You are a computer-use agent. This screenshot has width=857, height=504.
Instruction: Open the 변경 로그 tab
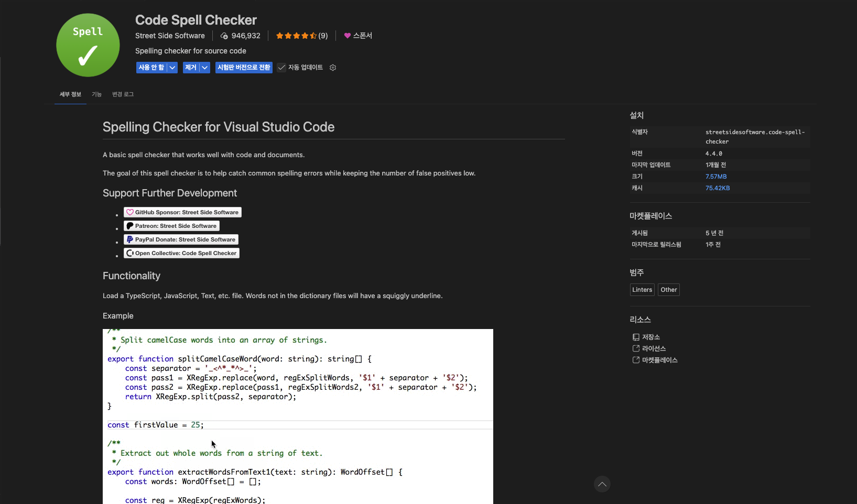click(123, 94)
